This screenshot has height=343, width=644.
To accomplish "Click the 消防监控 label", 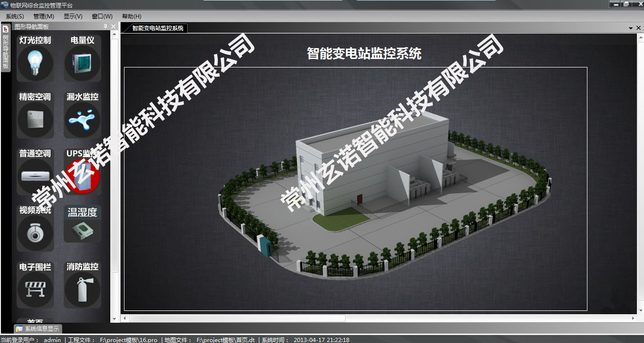I will 83,267.
